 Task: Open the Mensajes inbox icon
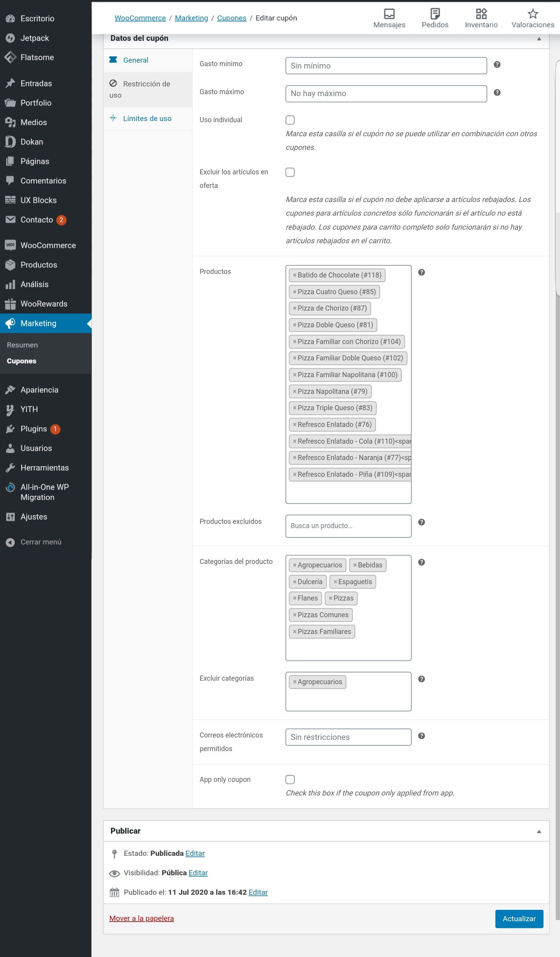tap(389, 18)
